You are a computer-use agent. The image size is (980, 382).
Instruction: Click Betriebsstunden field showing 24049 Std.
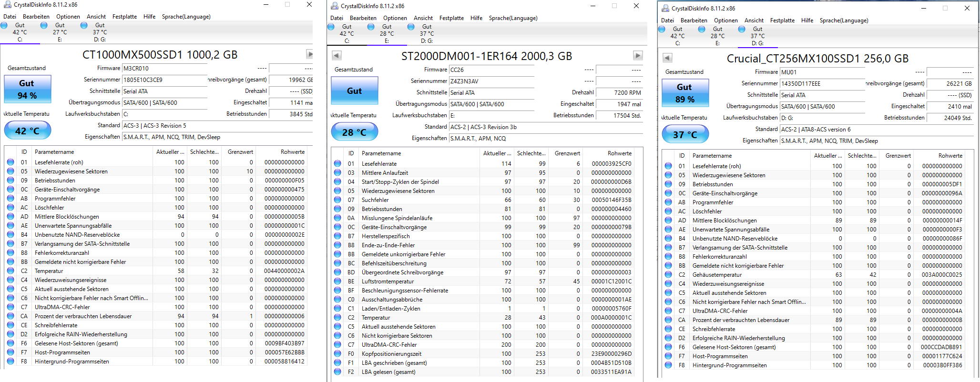950,118
